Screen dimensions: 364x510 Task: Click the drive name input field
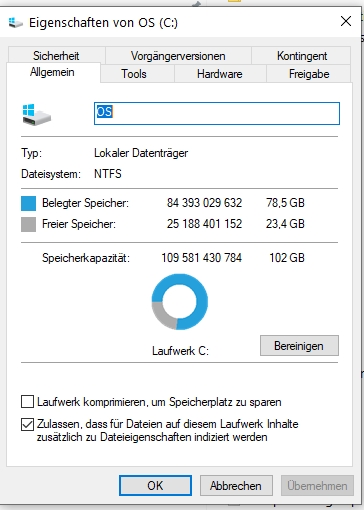(x=217, y=114)
